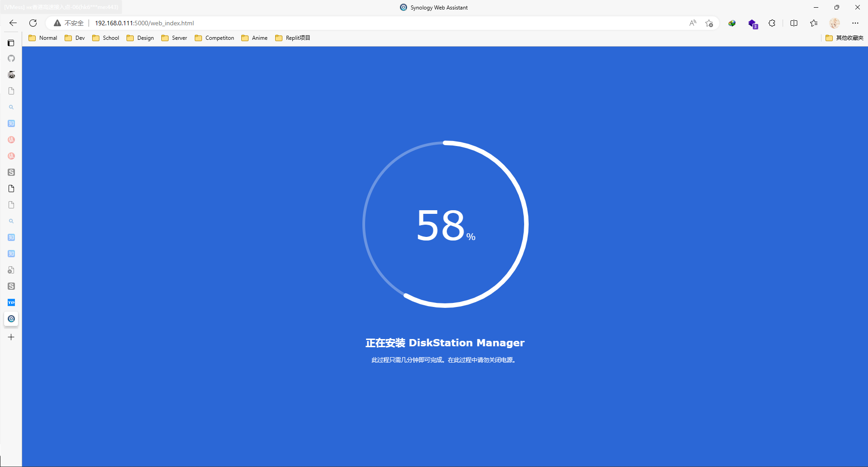
Task: Click the Internet Download Manager extension icon
Action: 732,23
